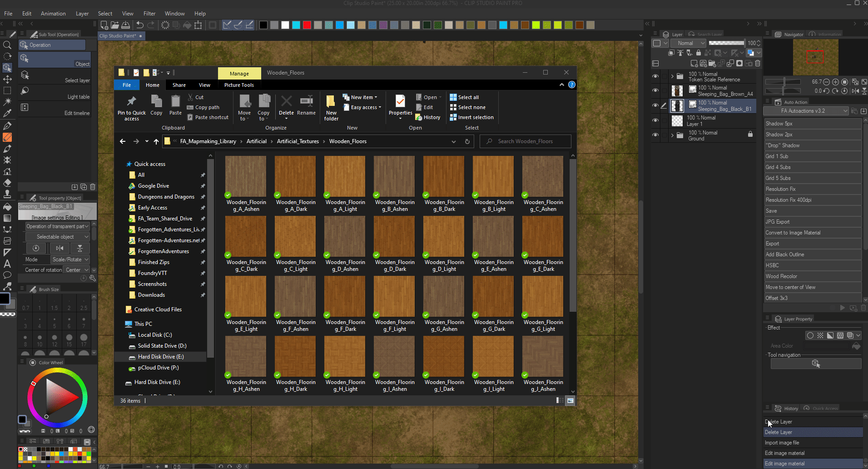Open Wooden_Flooring_A_Ashen thumbnail
This screenshot has width=868, height=469.
coord(246,176)
